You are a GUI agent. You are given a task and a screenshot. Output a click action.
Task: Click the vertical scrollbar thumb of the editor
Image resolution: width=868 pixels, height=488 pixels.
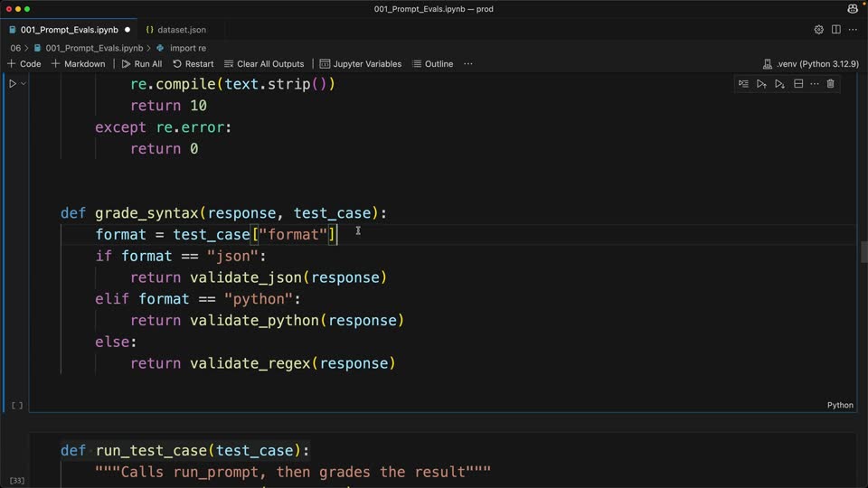(863, 252)
